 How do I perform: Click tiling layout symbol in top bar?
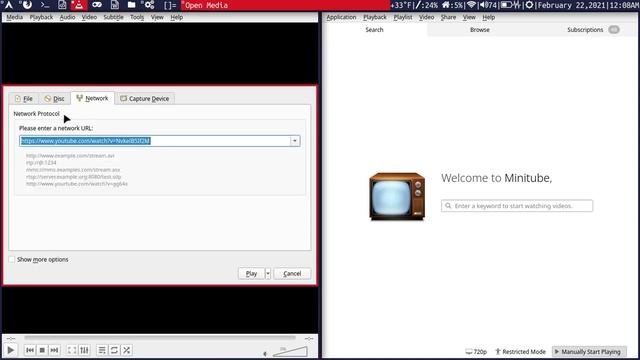170,5
